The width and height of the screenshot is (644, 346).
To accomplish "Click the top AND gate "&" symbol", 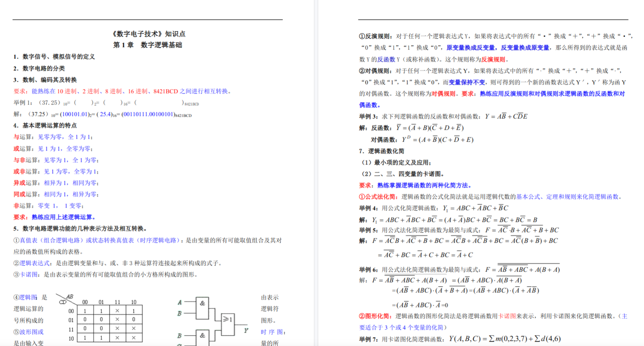I will 202,303.
